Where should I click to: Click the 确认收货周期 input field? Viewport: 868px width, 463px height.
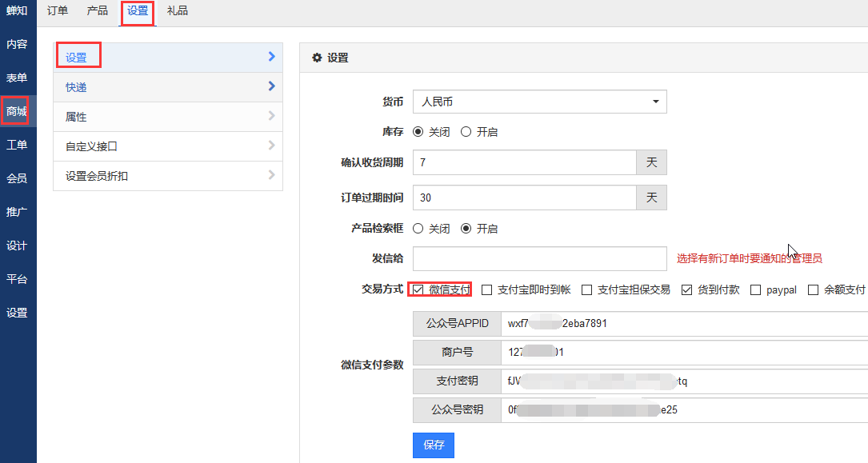[524, 162]
